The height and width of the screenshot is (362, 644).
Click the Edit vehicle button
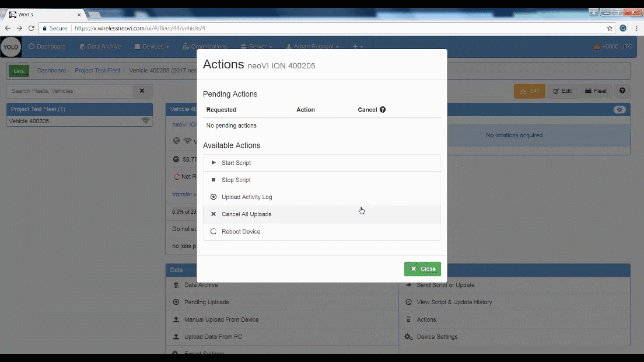[562, 91]
